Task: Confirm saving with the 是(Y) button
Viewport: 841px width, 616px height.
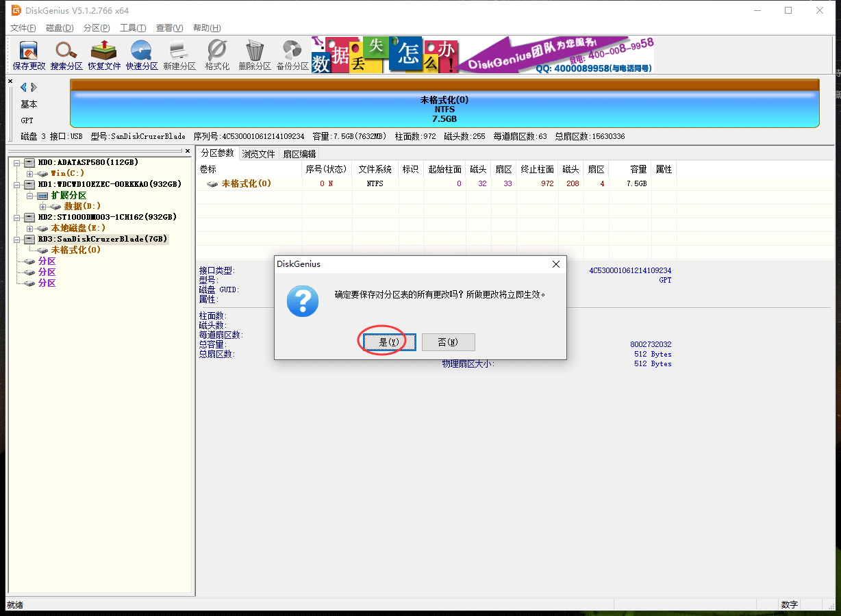Action: click(x=389, y=342)
